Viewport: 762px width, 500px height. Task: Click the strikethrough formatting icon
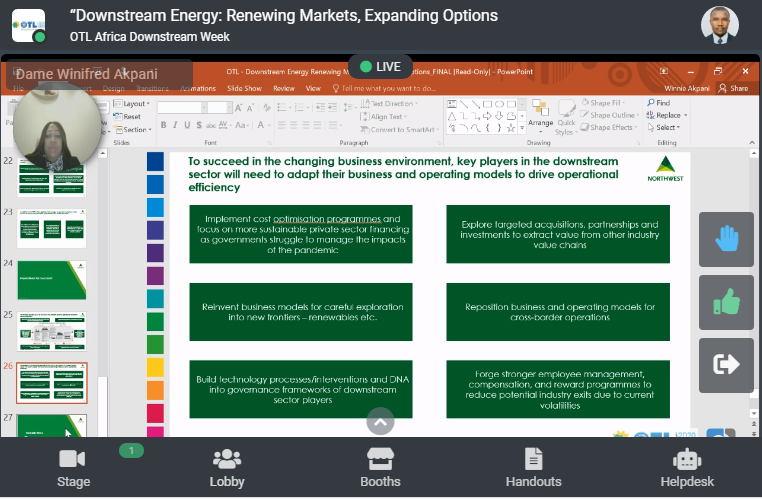click(210, 125)
